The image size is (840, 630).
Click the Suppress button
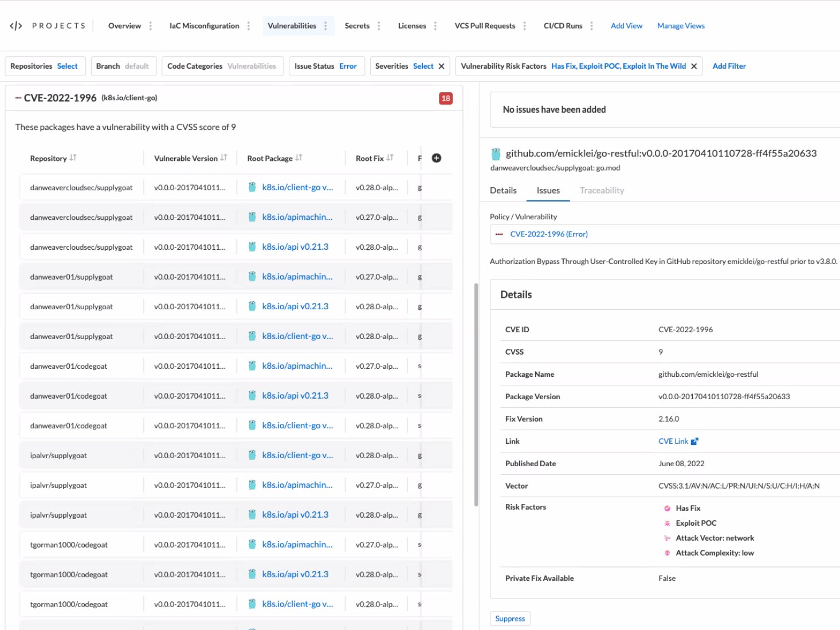coord(510,619)
